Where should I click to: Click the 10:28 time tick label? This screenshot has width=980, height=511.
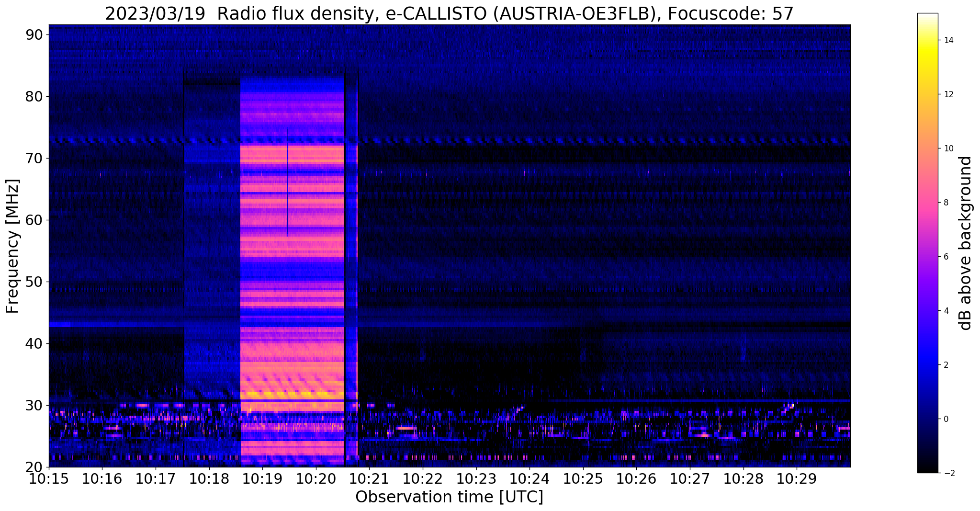(x=743, y=478)
